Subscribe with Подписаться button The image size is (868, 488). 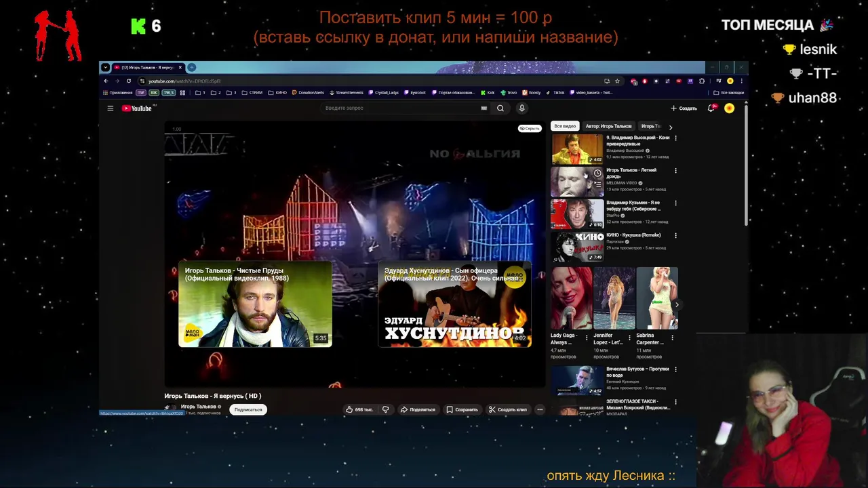tap(248, 409)
